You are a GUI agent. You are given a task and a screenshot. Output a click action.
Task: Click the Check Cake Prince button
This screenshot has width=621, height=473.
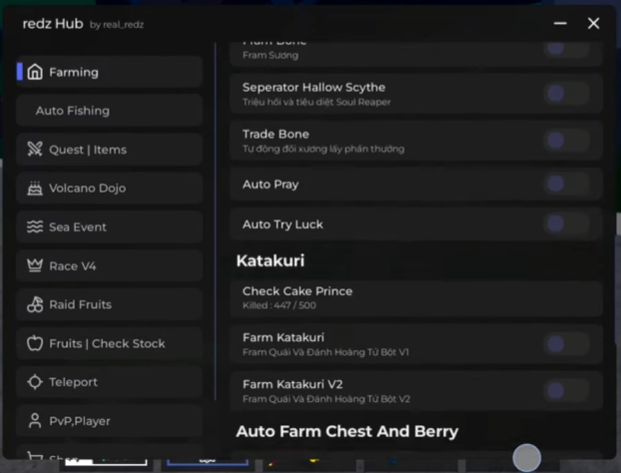(x=415, y=298)
